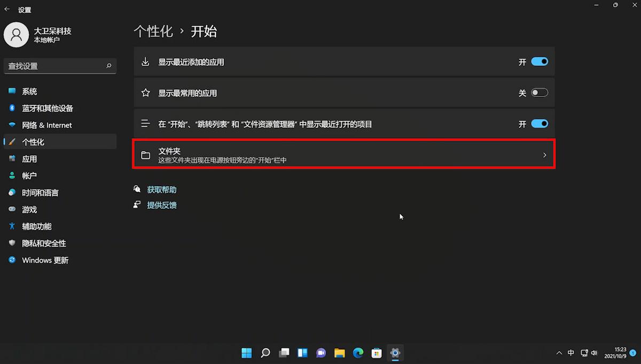Expand hidden icons in system tray
This screenshot has height=364, width=641.
[x=559, y=353]
